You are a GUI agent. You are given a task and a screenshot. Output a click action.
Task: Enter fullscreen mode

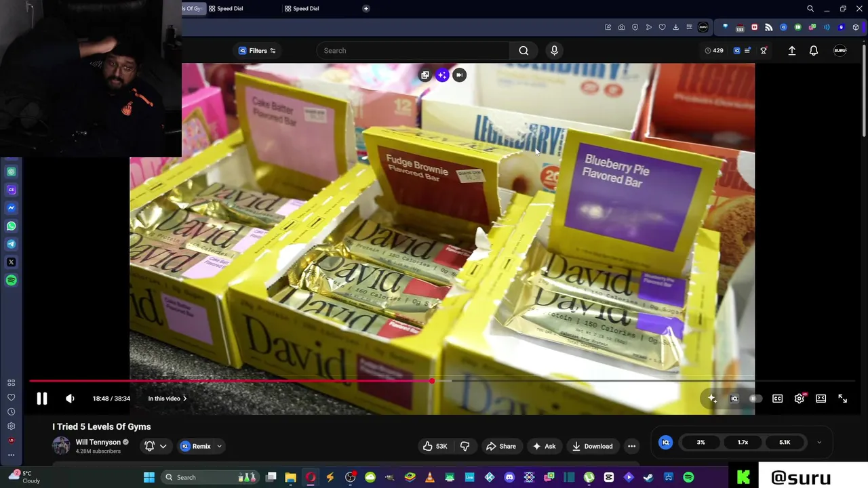pos(843,399)
